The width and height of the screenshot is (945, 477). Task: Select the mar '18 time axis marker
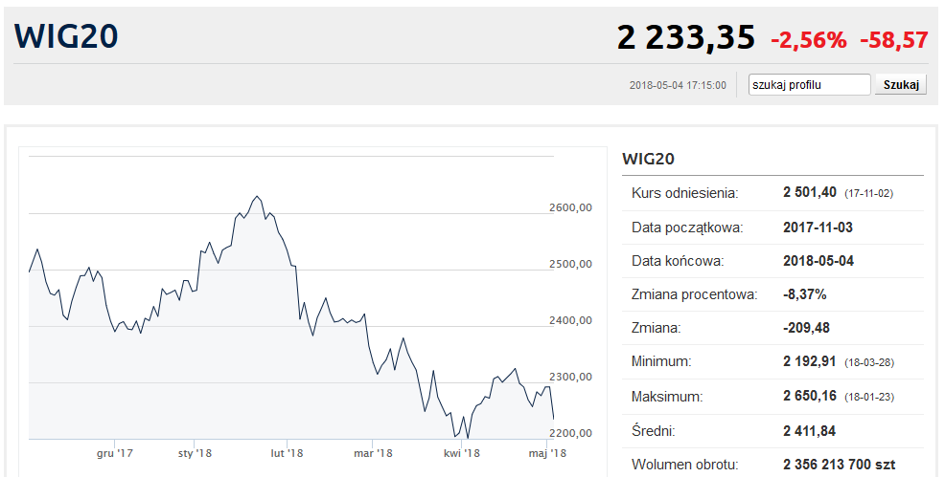click(x=372, y=453)
